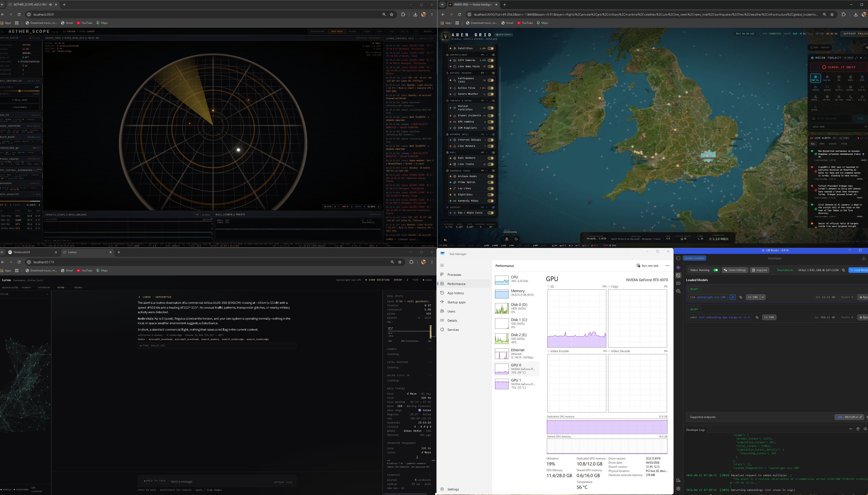Open LM Studio downloads icon in header
The image size is (868, 495).
pyautogui.click(x=864, y=258)
